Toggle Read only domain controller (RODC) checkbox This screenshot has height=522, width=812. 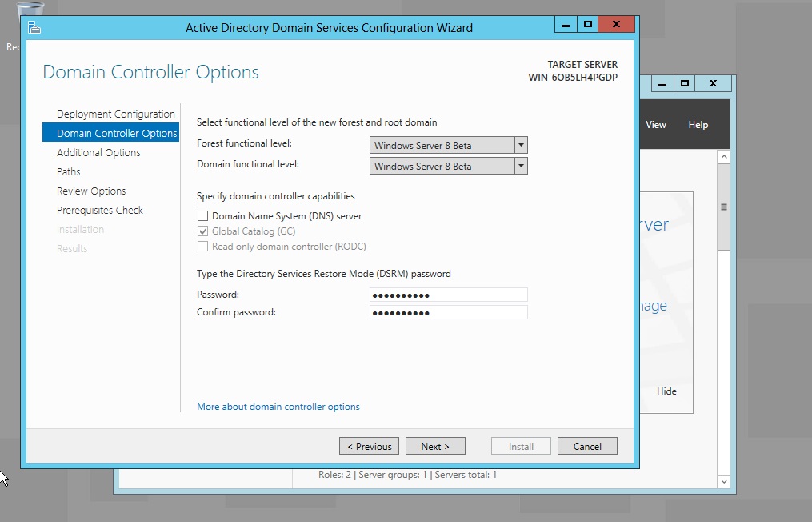tap(202, 247)
